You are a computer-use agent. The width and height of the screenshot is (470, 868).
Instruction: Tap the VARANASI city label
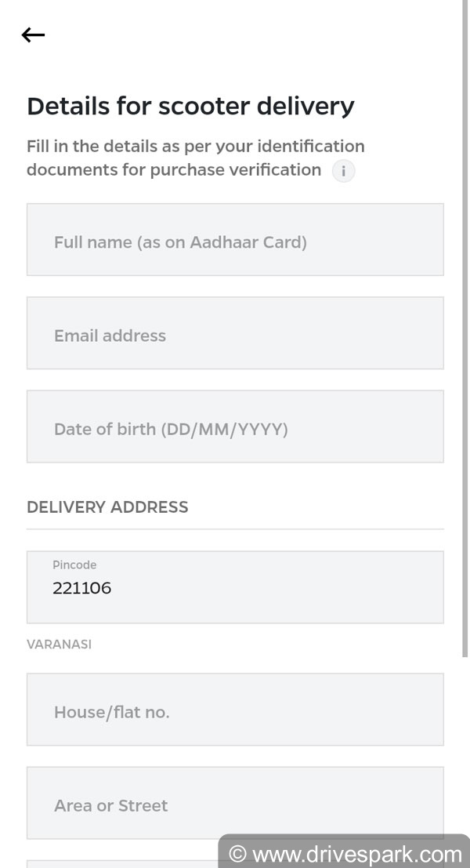[x=59, y=645]
